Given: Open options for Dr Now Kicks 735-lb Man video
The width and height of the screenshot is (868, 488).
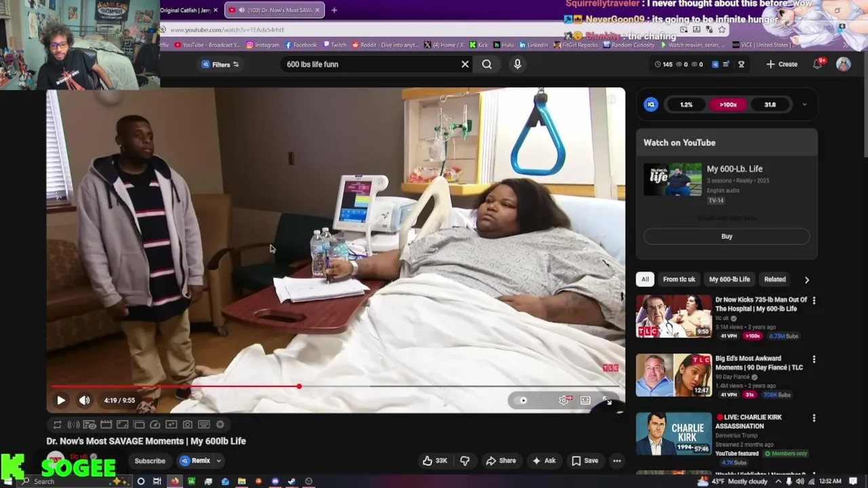Looking at the screenshot, I should [814, 301].
